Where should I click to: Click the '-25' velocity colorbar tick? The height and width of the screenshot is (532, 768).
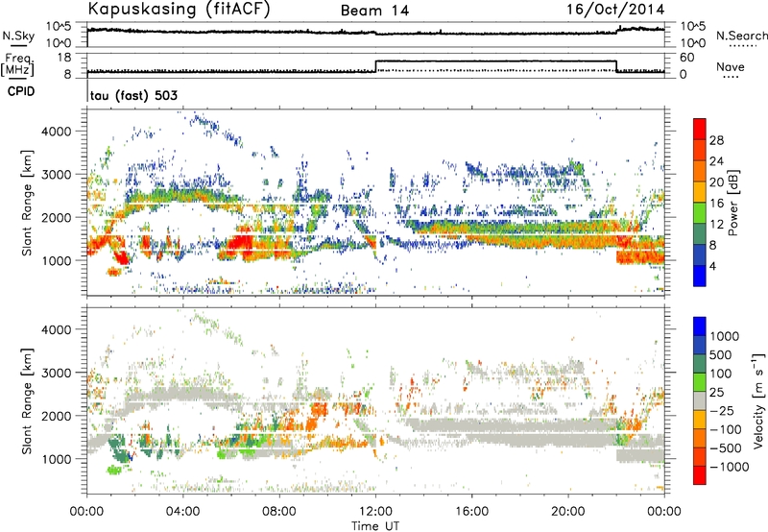722,411
